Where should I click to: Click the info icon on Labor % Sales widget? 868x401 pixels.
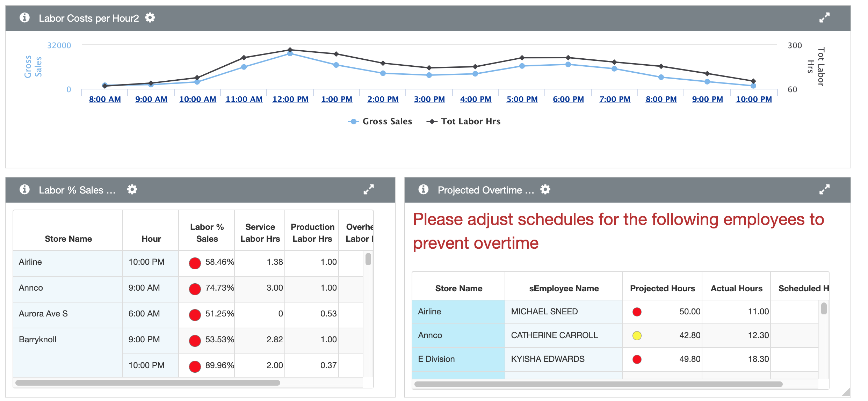[24, 189]
